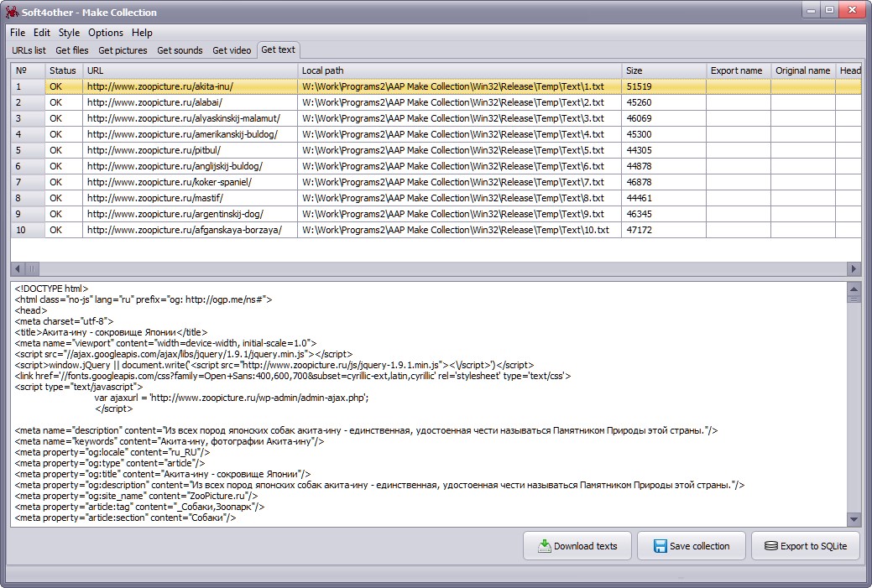Click the Export name column header
This screenshot has height=588, width=872.
pyautogui.click(x=739, y=70)
